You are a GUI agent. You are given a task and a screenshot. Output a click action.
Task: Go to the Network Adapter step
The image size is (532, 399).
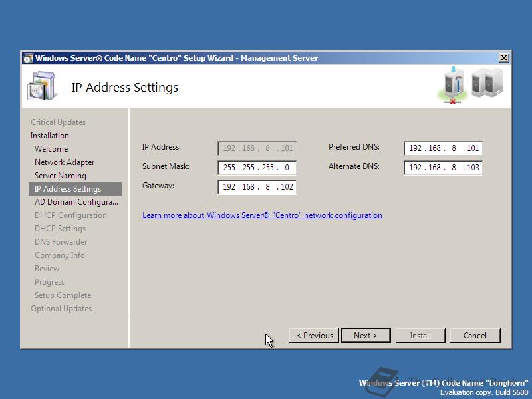[65, 162]
